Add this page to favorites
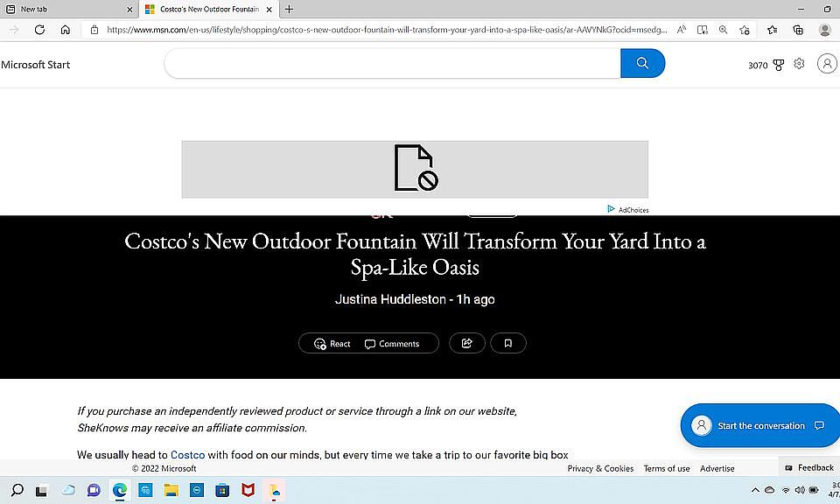 coord(745,30)
